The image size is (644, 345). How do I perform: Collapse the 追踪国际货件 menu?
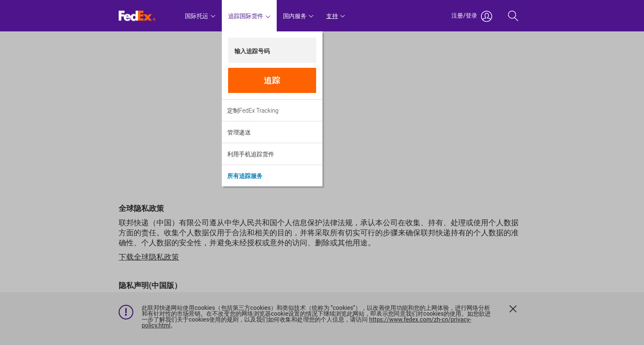[249, 16]
